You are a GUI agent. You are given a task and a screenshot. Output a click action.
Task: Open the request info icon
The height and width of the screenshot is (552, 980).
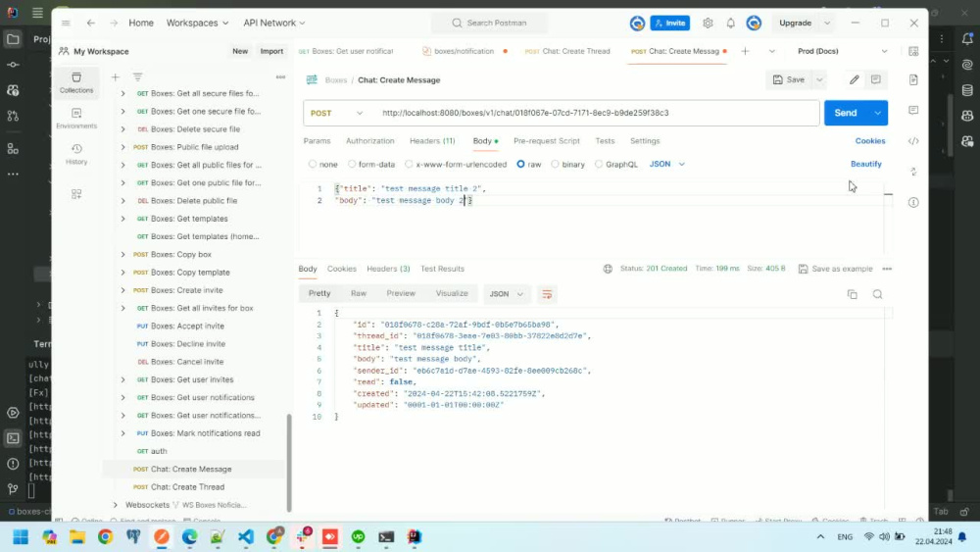click(913, 202)
